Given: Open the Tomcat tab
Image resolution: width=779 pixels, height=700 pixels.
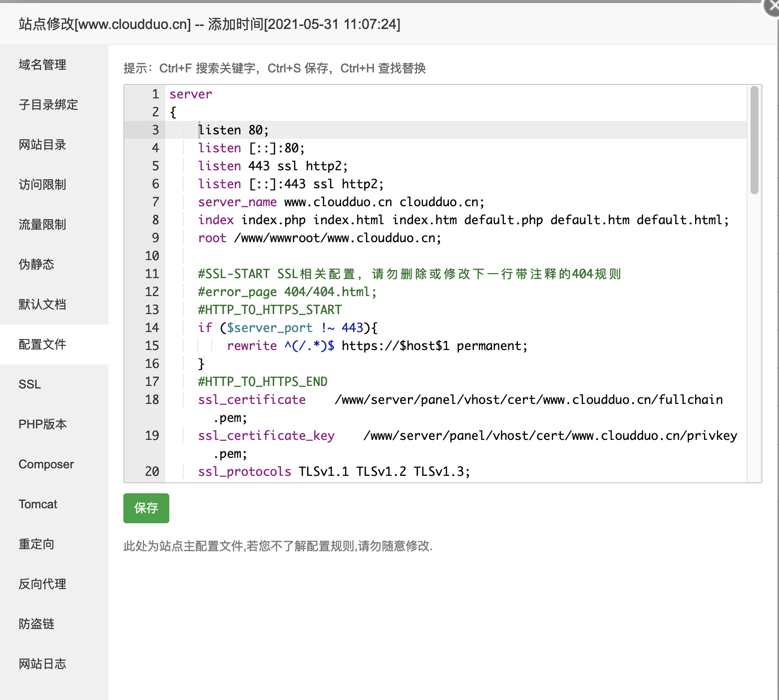Looking at the screenshot, I should (54, 504).
